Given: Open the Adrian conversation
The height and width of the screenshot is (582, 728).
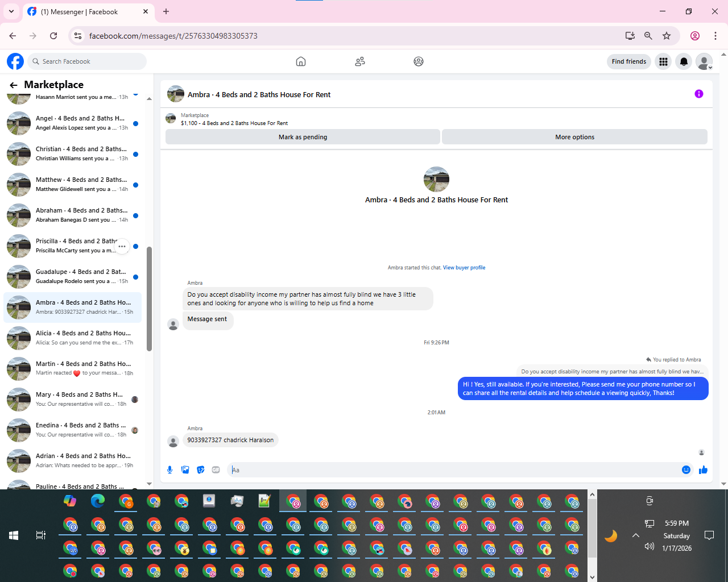Looking at the screenshot, I should point(72,460).
